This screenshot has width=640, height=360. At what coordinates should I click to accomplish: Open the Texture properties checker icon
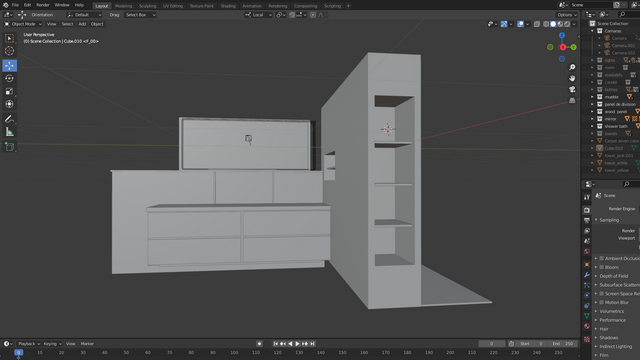(x=587, y=339)
